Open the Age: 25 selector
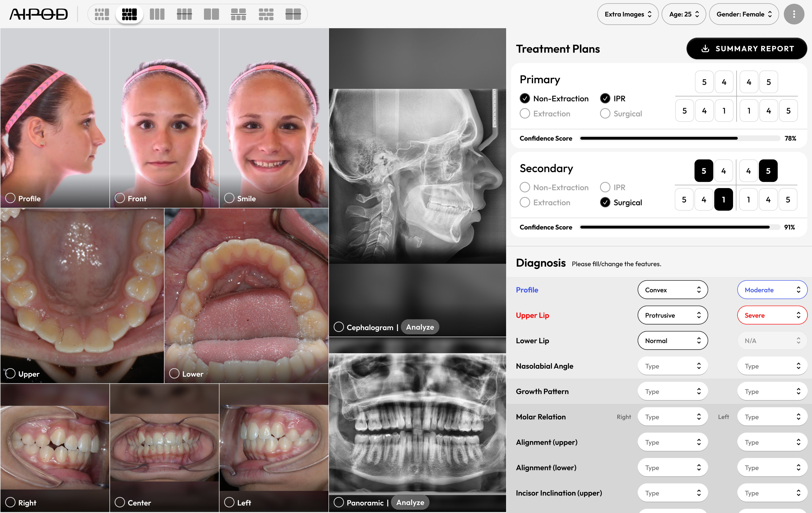Viewport: 812px width, 513px height. [684, 14]
